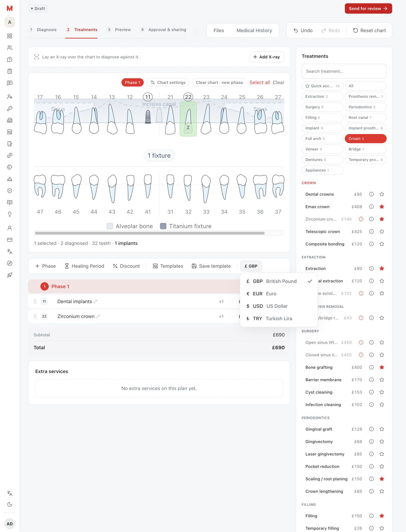Click the Add X-ray button
The width and height of the screenshot is (406, 532).
tap(267, 57)
